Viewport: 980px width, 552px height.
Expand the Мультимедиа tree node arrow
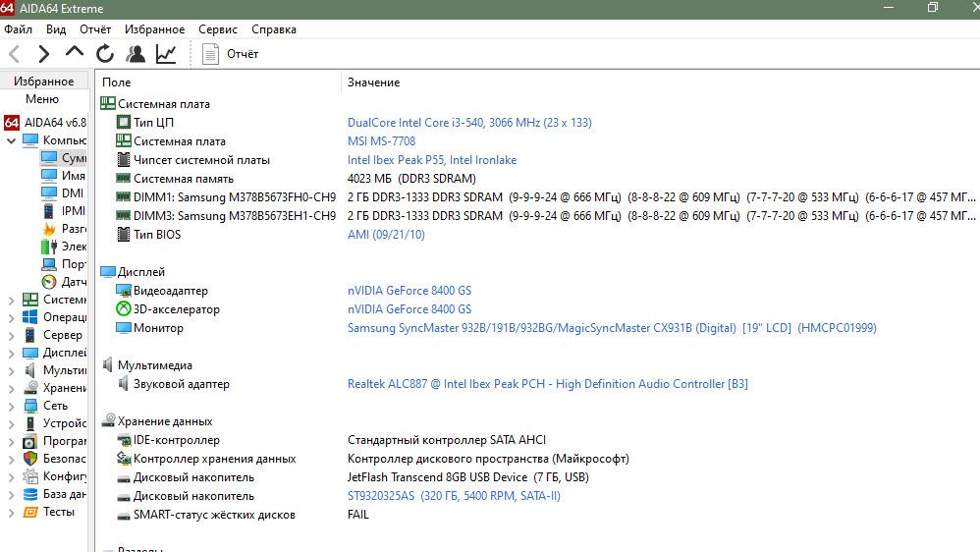point(11,370)
